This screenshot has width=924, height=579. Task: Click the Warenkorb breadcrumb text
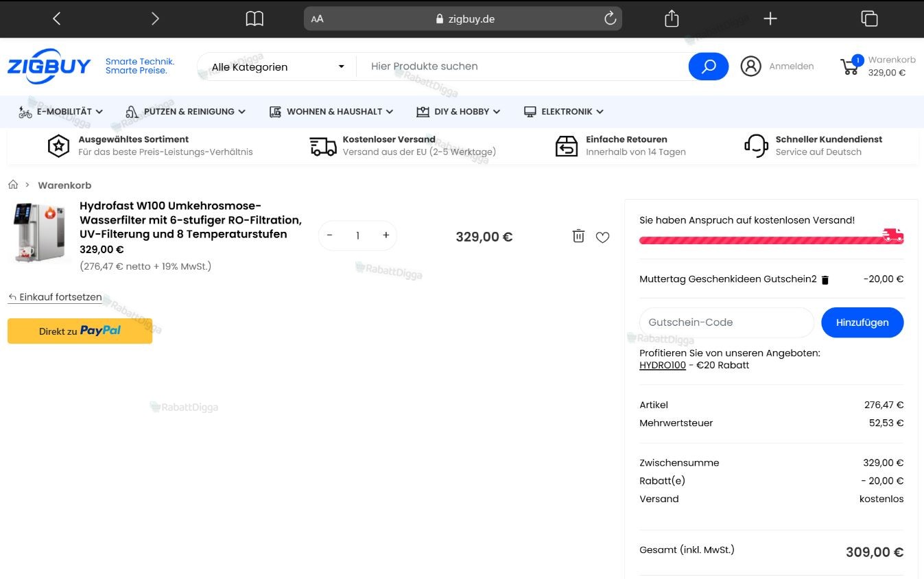coord(64,185)
